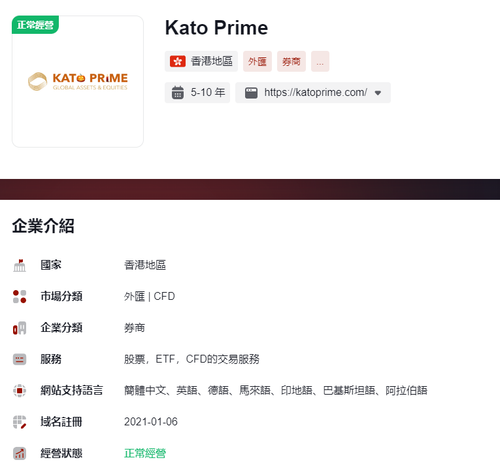The width and height of the screenshot is (500, 469).
Task: Click the green 正常經營 status value
Action: pos(145,453)
